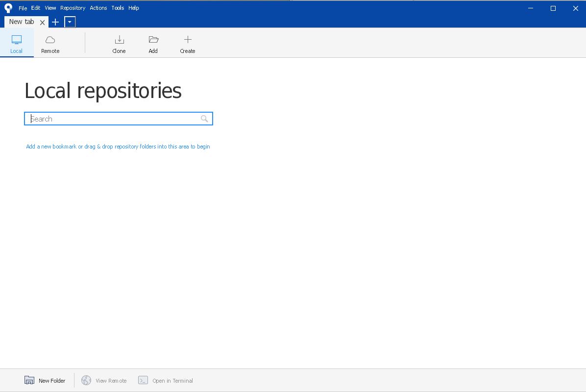Open in Terminal icon button

(x=143, y=380)
